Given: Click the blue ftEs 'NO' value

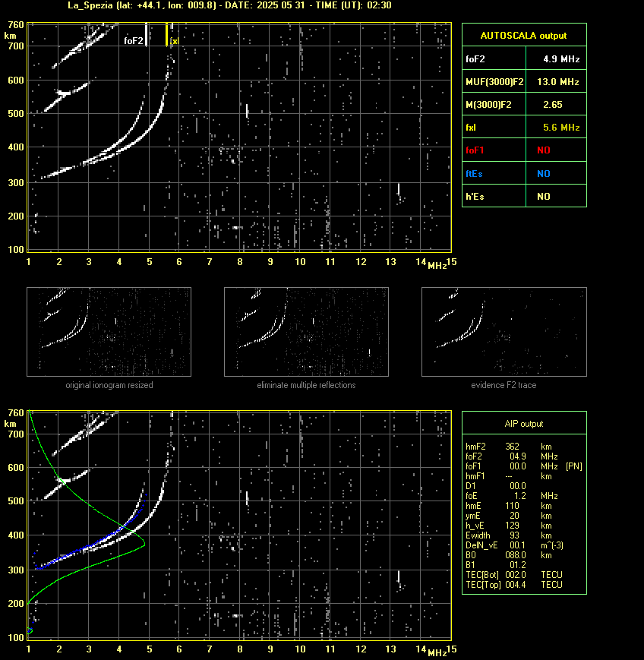Looking at the screenshot, I should [544, 173].
